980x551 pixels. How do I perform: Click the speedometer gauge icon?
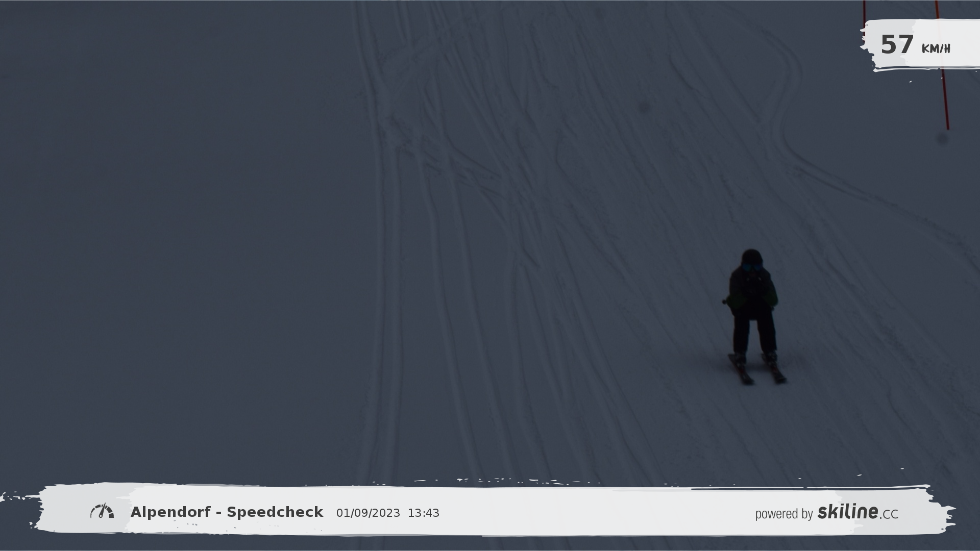[x=102, y=512]
